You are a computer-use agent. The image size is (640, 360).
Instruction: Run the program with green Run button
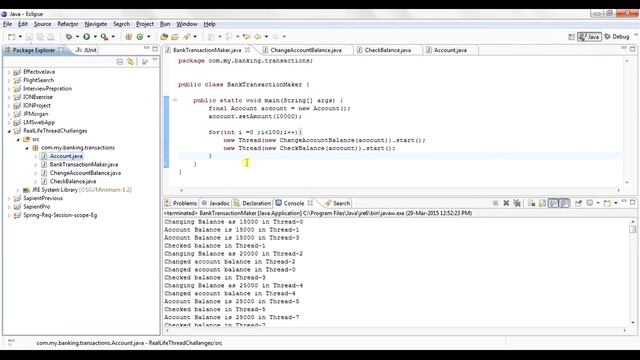coord(87,37)
